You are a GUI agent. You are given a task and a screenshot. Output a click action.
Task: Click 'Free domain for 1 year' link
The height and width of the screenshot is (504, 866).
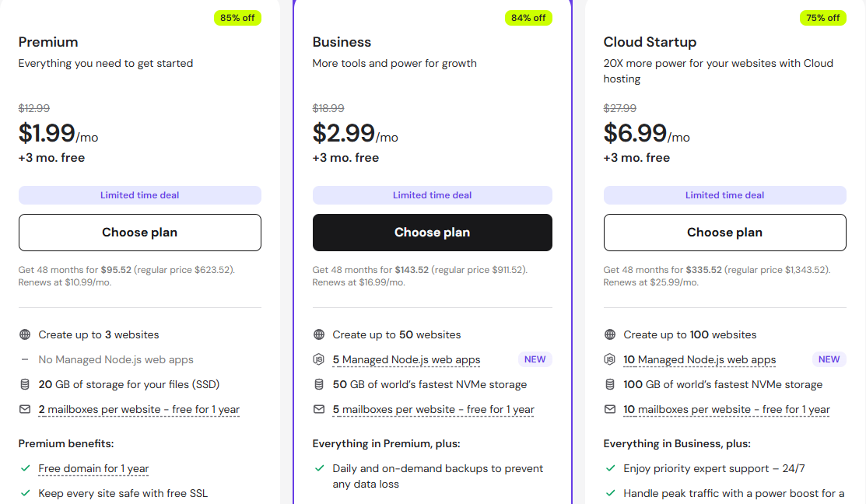pyautogui.click(x=93, y=469)
